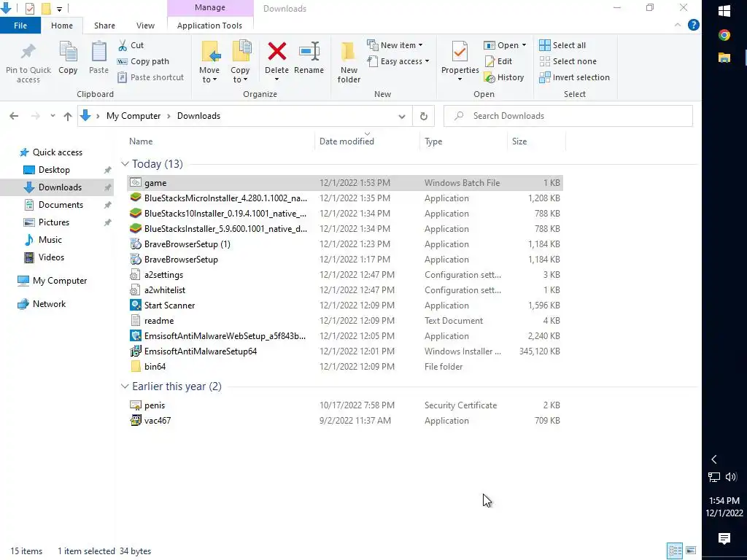Rename the selected file
This screenshot has height=560, width=747.
click(x=309, y=58)
